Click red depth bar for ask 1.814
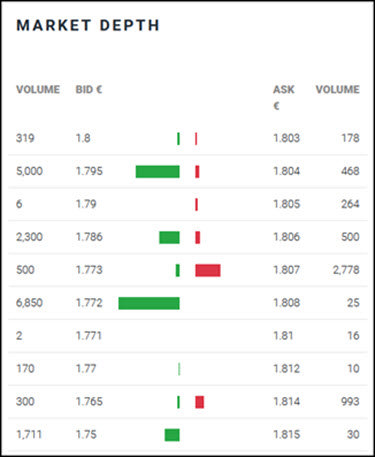Image resolution: width=375 pixels, height=457 pixels. [x=200, y=402]
